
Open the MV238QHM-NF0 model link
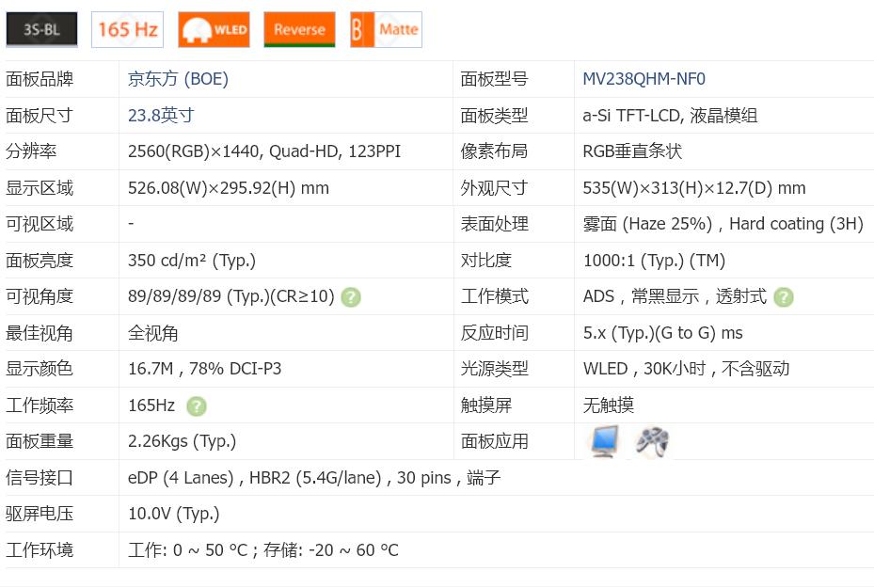pos(644,79)
